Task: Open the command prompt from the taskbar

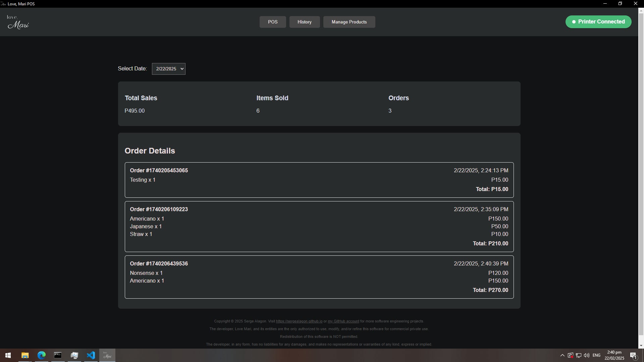Action: [58, 355]
